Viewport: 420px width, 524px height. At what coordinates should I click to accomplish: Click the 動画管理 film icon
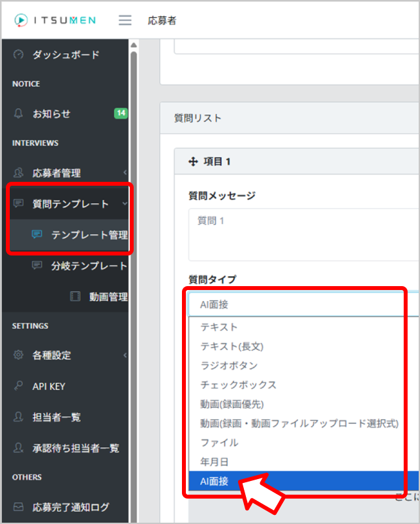(76, 297)
